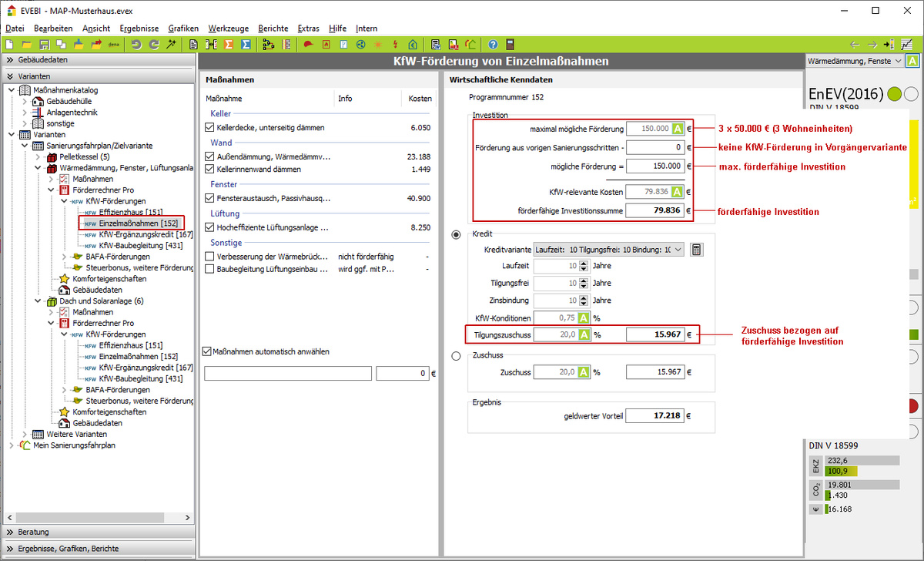Viewport: 924px width, 561px height.
Task: Click the green house energy icon
Action: (x=413, y=44)
